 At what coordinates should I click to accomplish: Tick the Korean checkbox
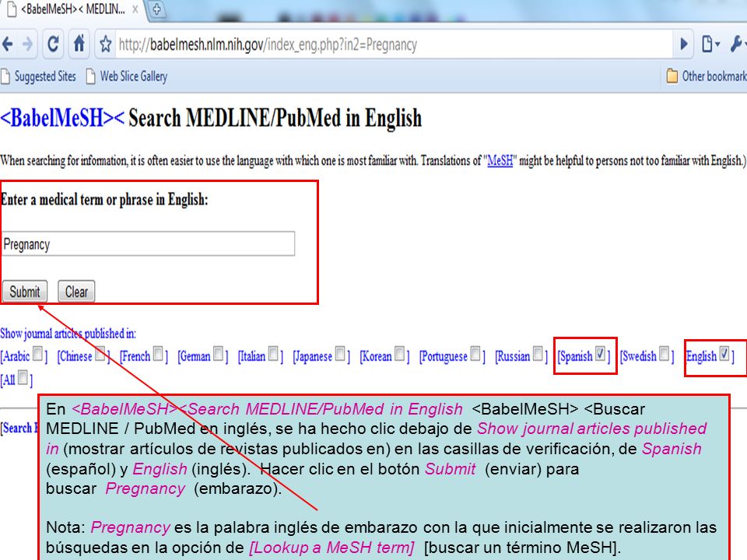click(x=400, y=354)
